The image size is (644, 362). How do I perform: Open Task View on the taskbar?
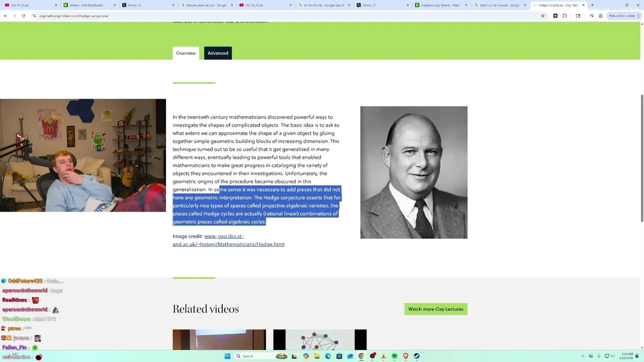tap(294, 356)
